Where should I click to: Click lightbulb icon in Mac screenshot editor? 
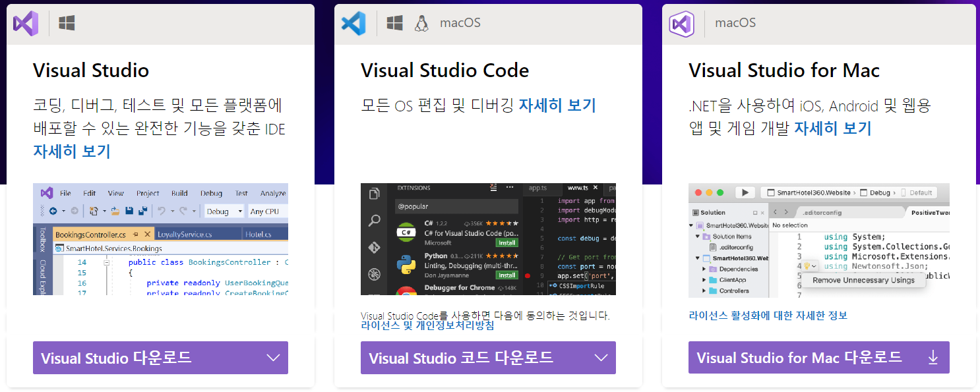[x=806, y=266]
